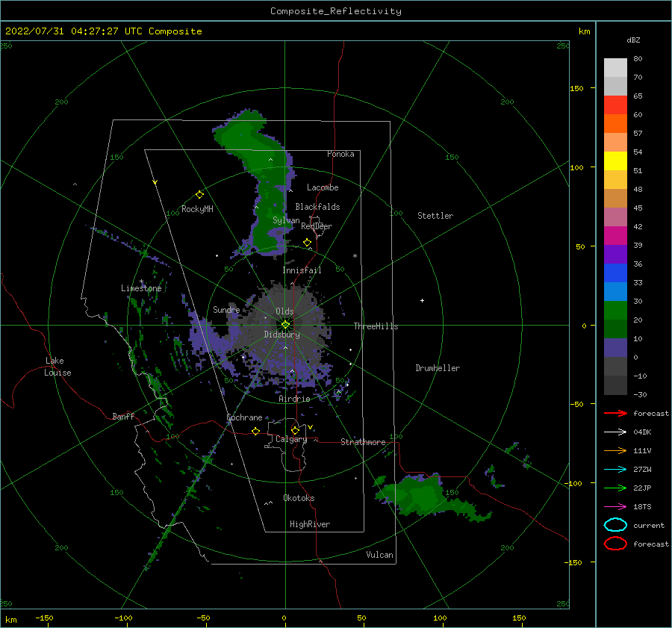Viewport: 672px width, 628px height.
Task: Click the yellow diamond marker near RockyMH
Action: (x=199, y=195)
